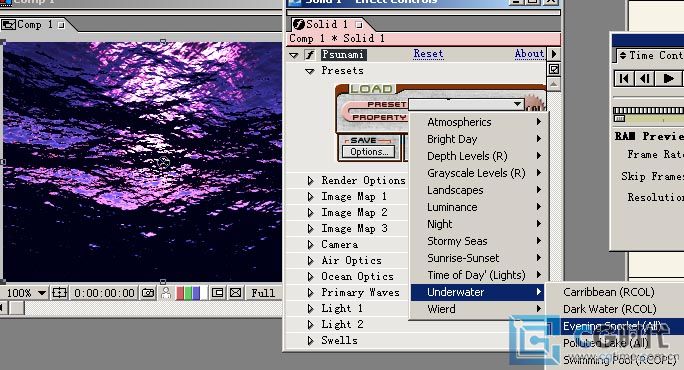Expand Image Map 1
Image resolution: width=684 pixels, height=370 pixels.
point(310,197)
